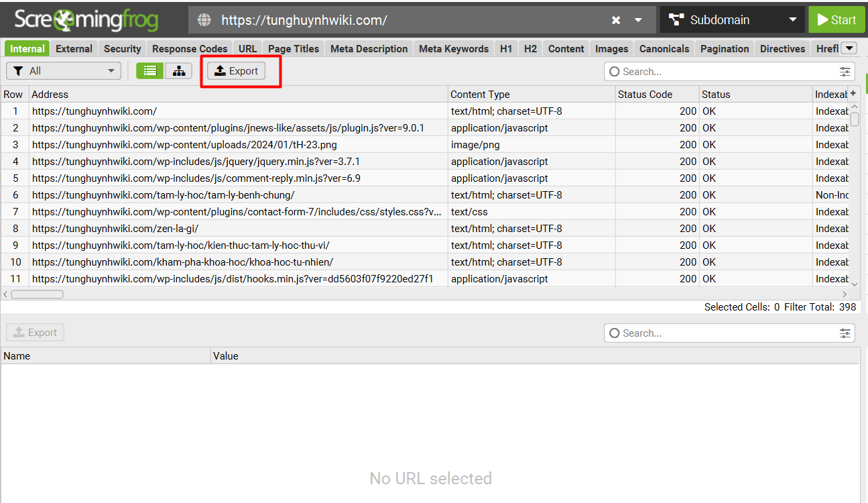Open lower search filter settings icon
The image size is (868, 503).
click(845, 333)
